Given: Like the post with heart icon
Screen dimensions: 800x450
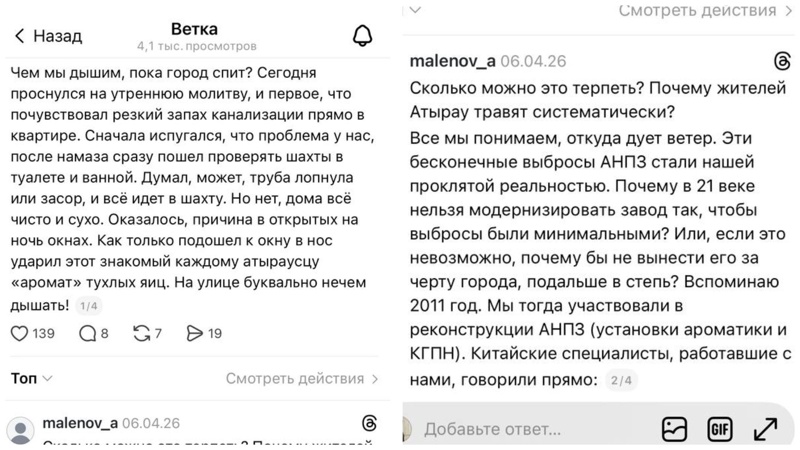Looking at the screenshot, I should click(19, 333).
